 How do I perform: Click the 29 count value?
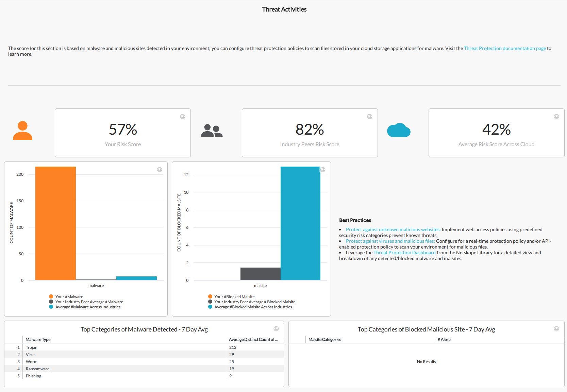point(232,354)
